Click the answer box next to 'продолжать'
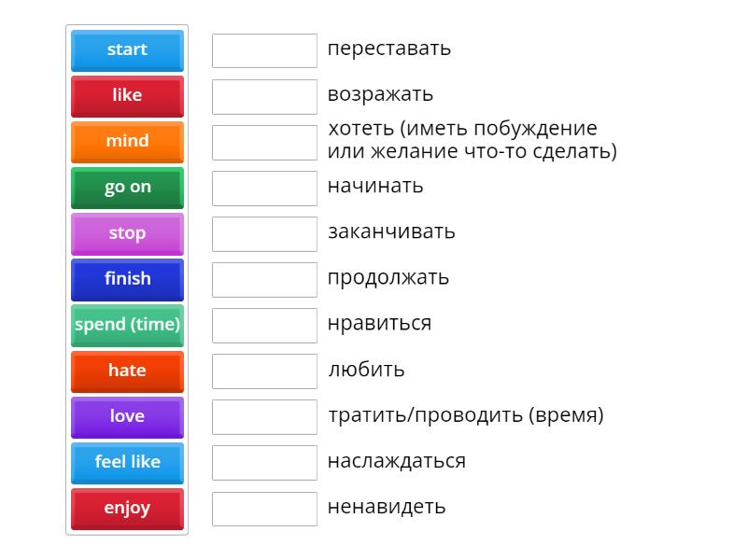Screen dimensions: 747x560 (264, 279)
